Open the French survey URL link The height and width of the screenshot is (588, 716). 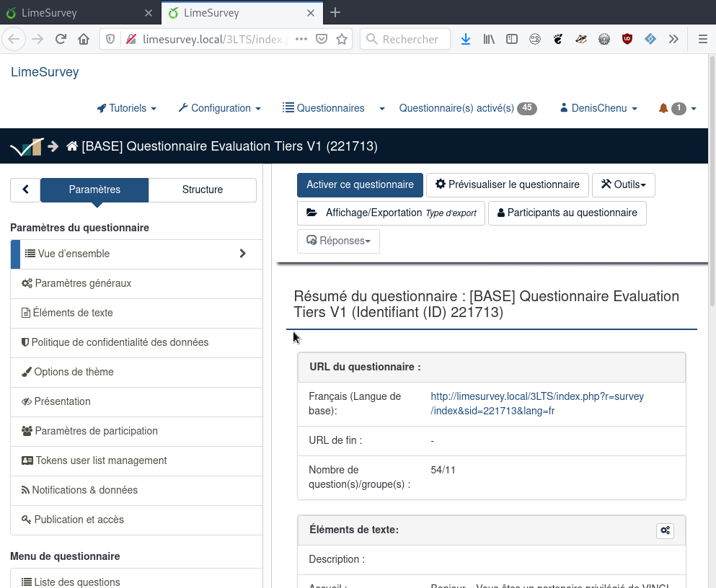pos(536,404)
